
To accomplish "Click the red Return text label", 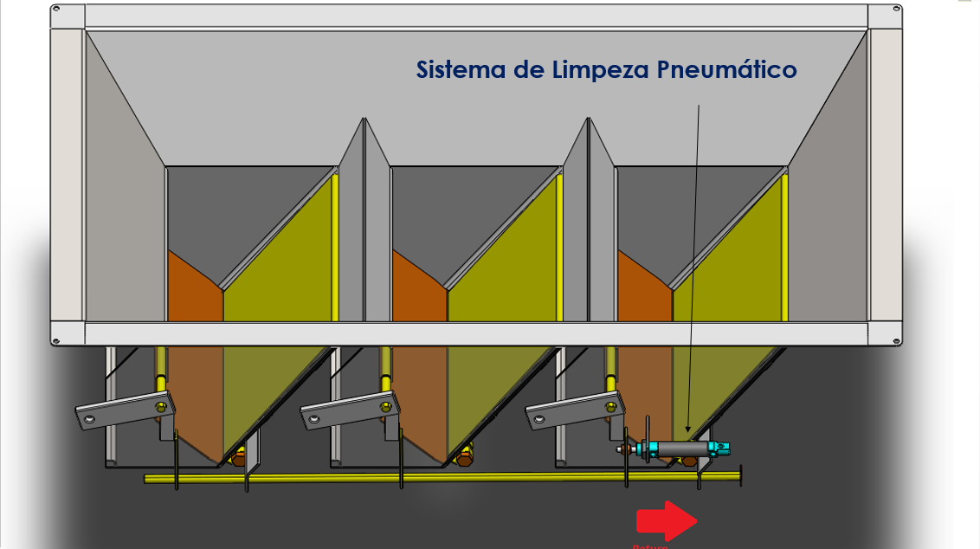I will [x=649, y=546].
